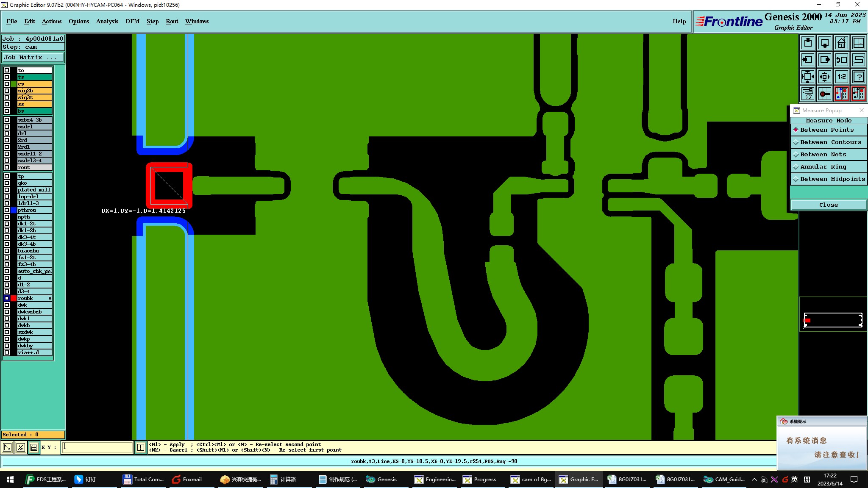
Task: Click the 1:2 zoom scale icon
Action: point(841,77)
